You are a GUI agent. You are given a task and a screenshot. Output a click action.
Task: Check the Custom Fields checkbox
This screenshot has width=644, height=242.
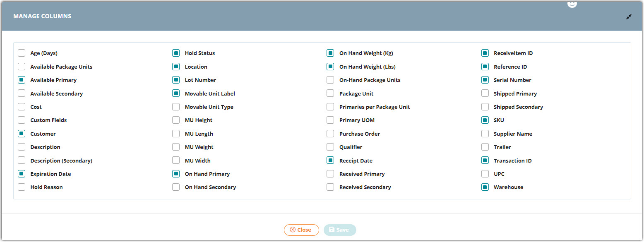pos(22,120)
